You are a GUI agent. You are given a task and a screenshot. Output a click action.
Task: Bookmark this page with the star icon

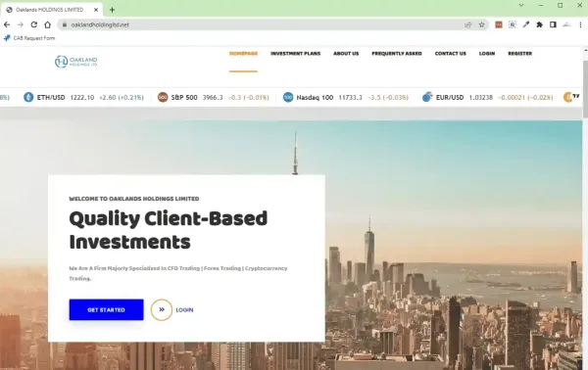tap(481, 24)
